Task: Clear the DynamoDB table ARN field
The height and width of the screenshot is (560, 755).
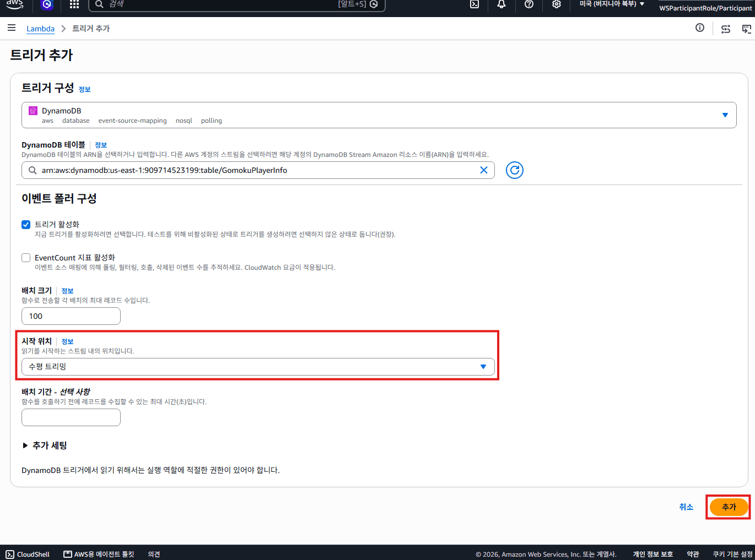Action: pyautogui.click(x=484, y=170)
